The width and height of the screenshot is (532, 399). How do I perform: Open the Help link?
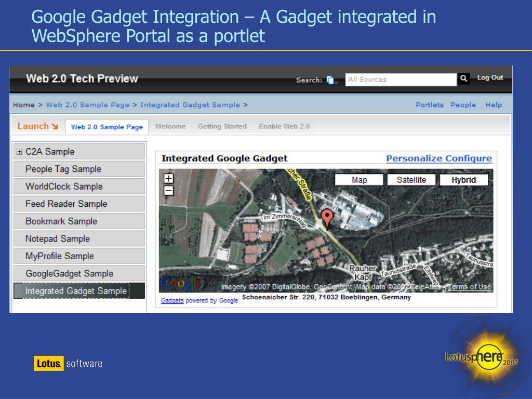(494, 105)
